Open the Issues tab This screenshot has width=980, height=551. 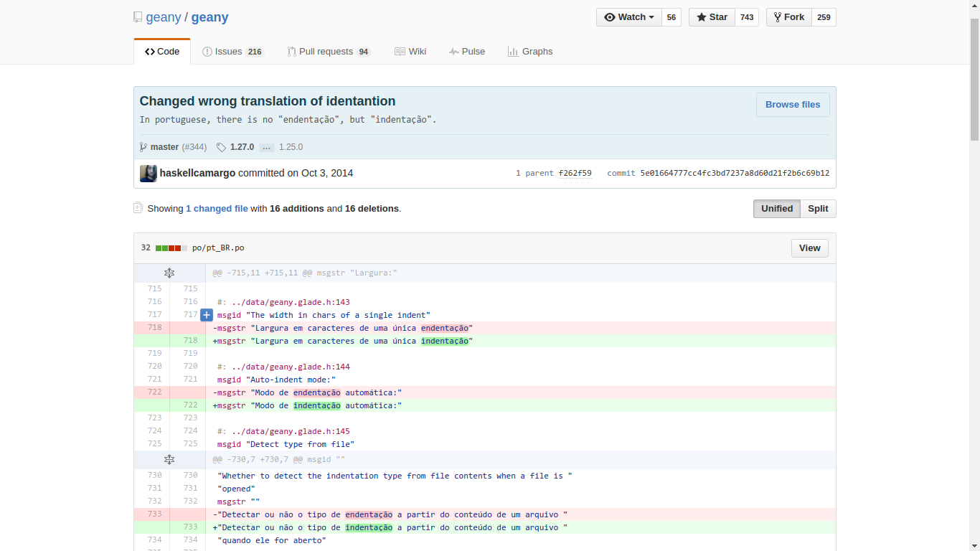233,52
